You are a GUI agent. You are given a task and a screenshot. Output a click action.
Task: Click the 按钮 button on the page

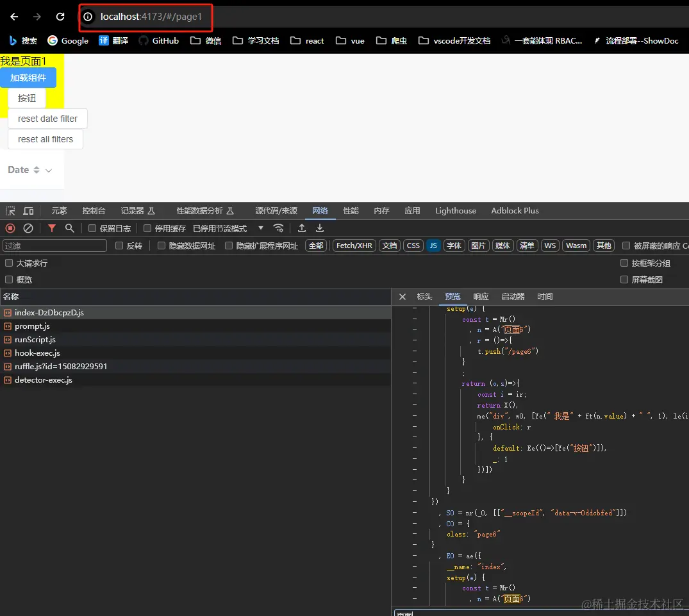(x=27, y=98)
